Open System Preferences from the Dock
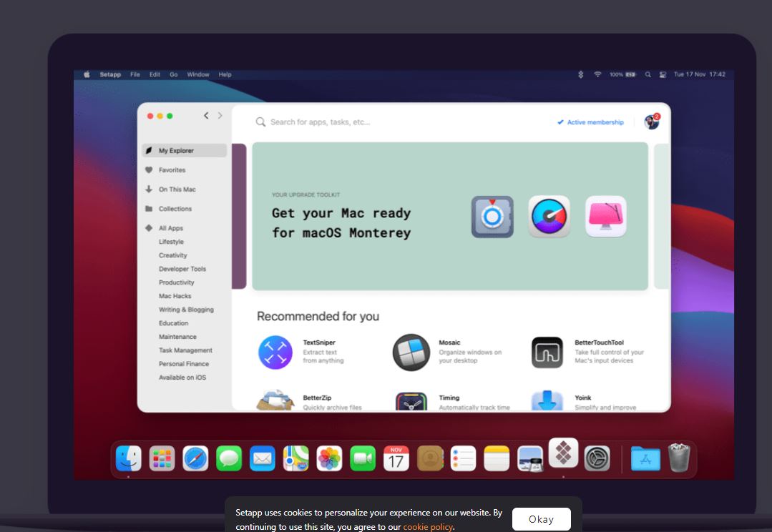Image resolution: width=772 pixels, height=532 pixels. [597, 458]
